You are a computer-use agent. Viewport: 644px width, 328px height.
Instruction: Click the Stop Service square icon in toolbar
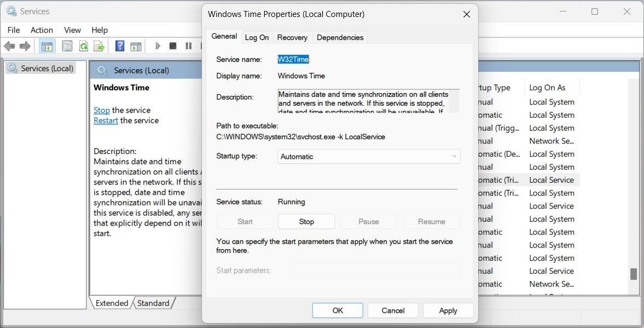173,46
